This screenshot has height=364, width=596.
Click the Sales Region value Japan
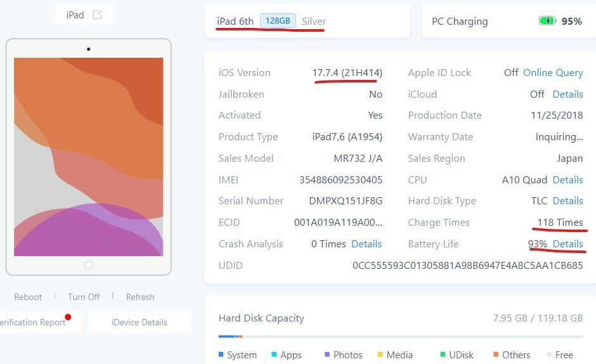pyautogui.click(x=570, y=159)
